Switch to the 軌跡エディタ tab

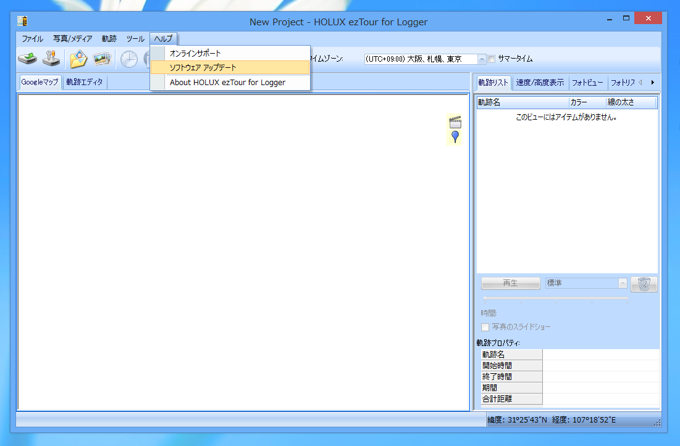85,82
